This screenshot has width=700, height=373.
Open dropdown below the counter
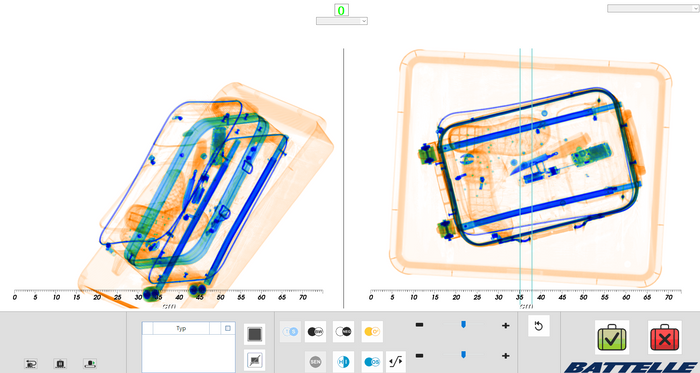click(342, 21)
